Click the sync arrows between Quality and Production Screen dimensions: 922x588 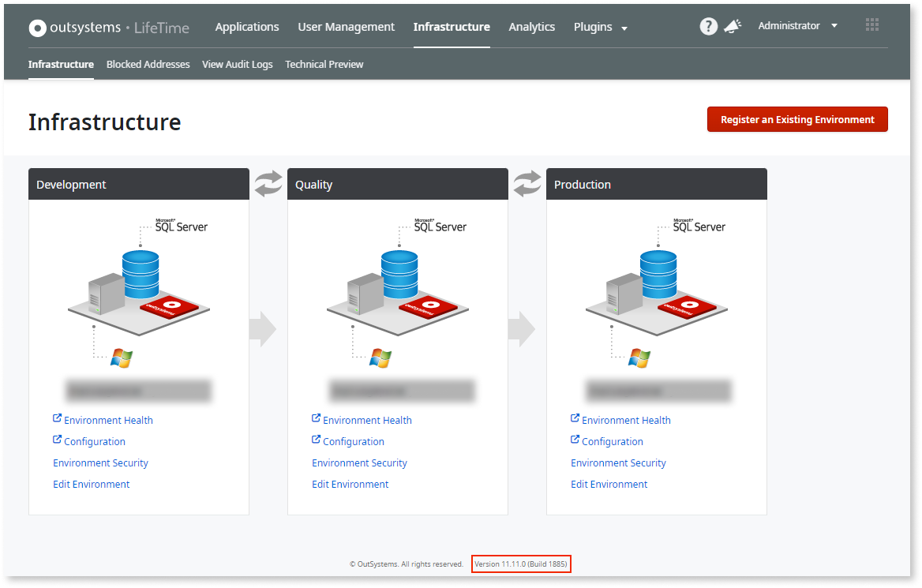click(527, 183)
